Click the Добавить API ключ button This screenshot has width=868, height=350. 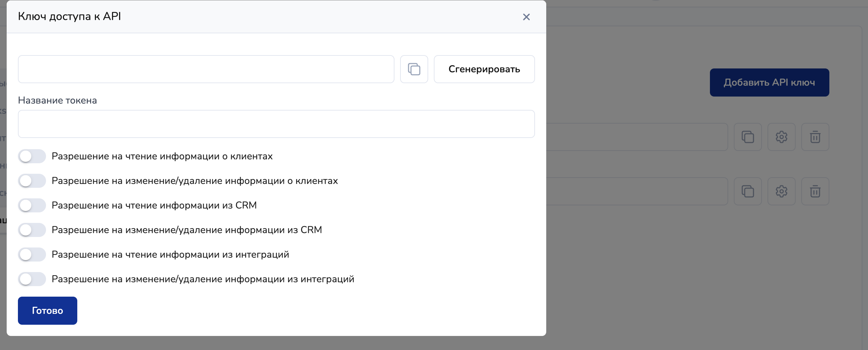[769, 82]
